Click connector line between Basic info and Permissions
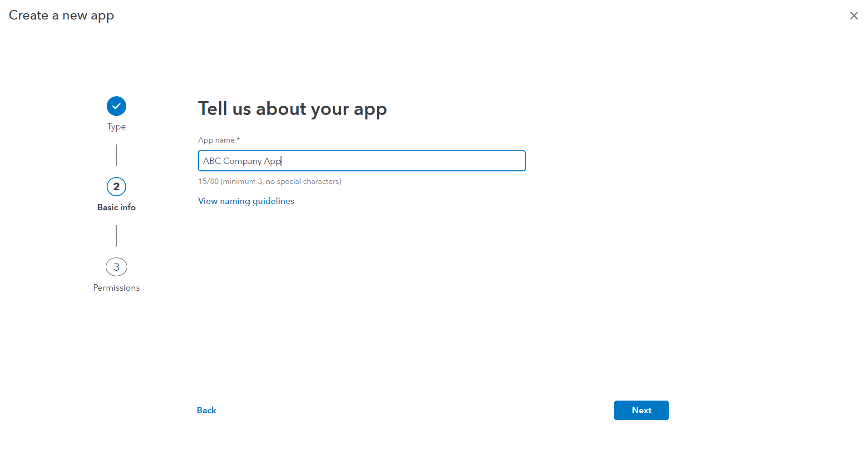This screenshot has width=868, height=451. pos(117,236)
